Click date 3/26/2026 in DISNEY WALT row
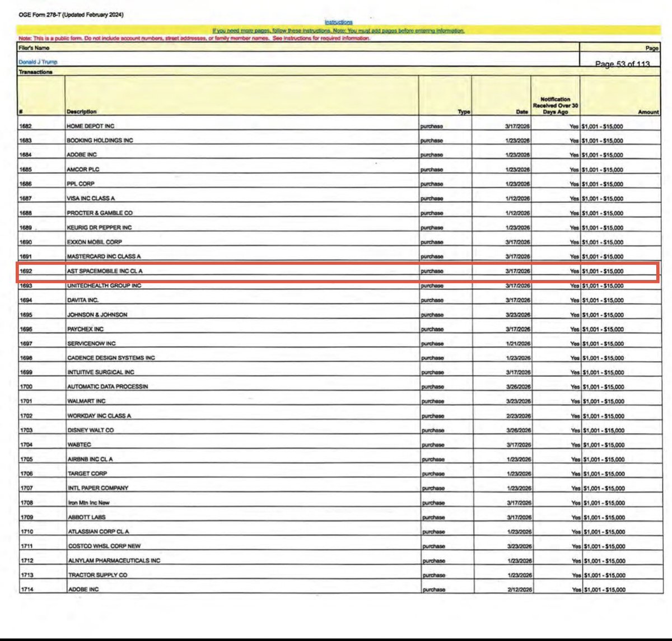 (x=518, y=431)
